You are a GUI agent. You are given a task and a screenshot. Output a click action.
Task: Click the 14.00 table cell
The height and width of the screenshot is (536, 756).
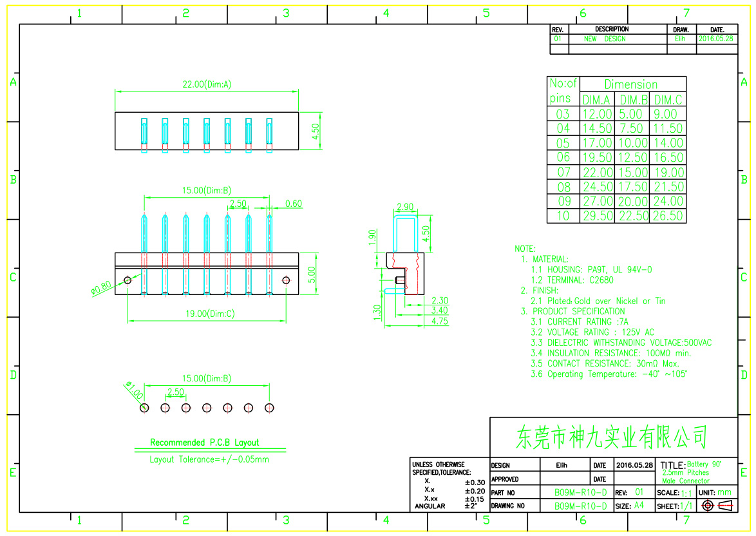(668, 143)
